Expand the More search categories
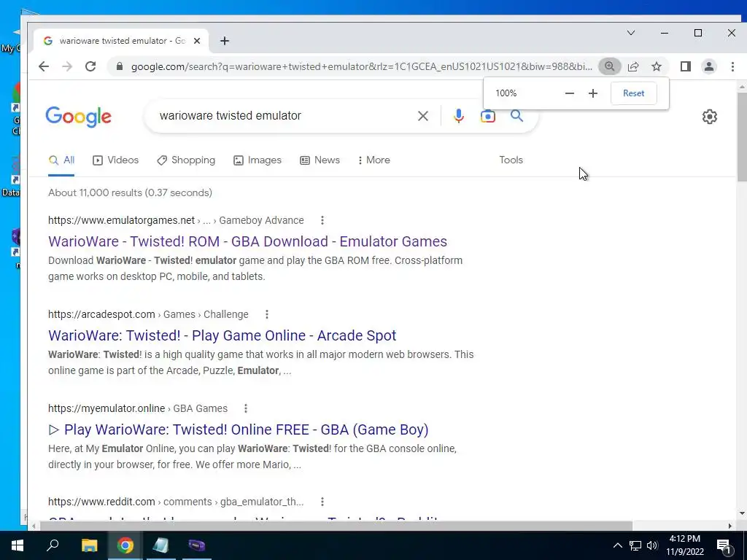This screenshot has width=747, height=560. (x=374, y=160)
